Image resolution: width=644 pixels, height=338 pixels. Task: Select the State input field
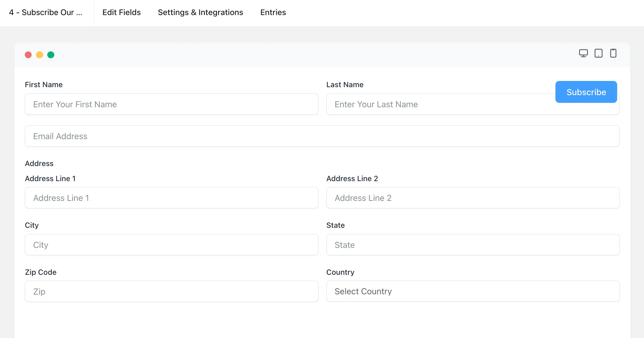coord(473,245)
